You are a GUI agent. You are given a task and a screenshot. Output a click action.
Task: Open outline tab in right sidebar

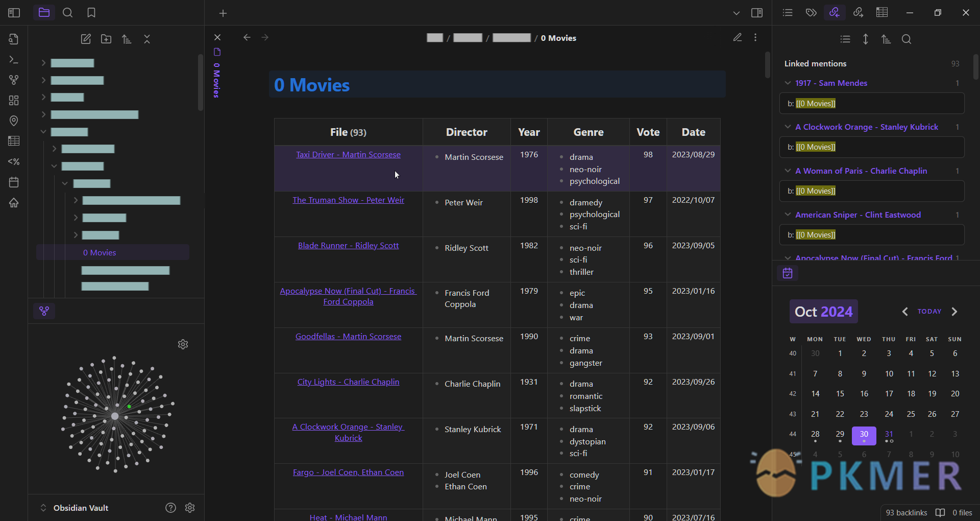[788, 13]
